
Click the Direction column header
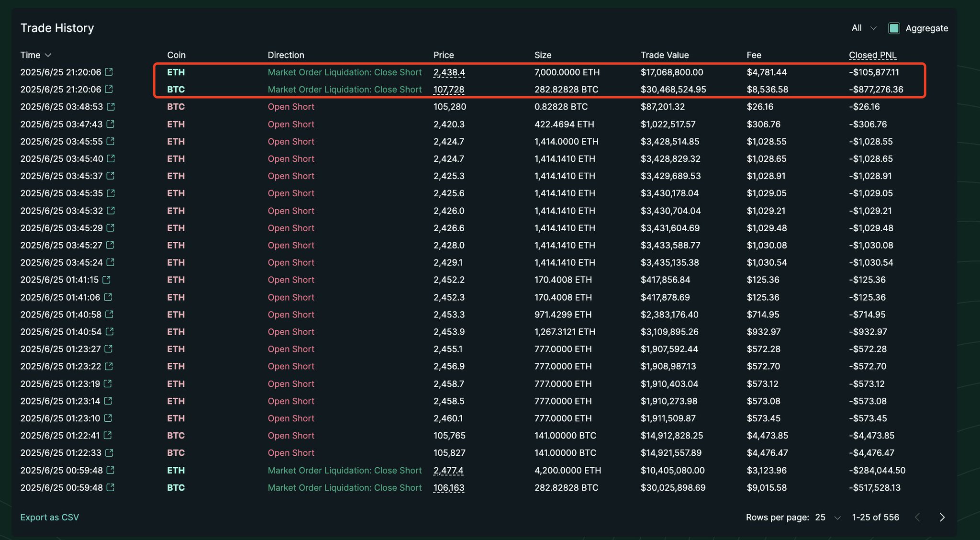(x=286, y=55)
